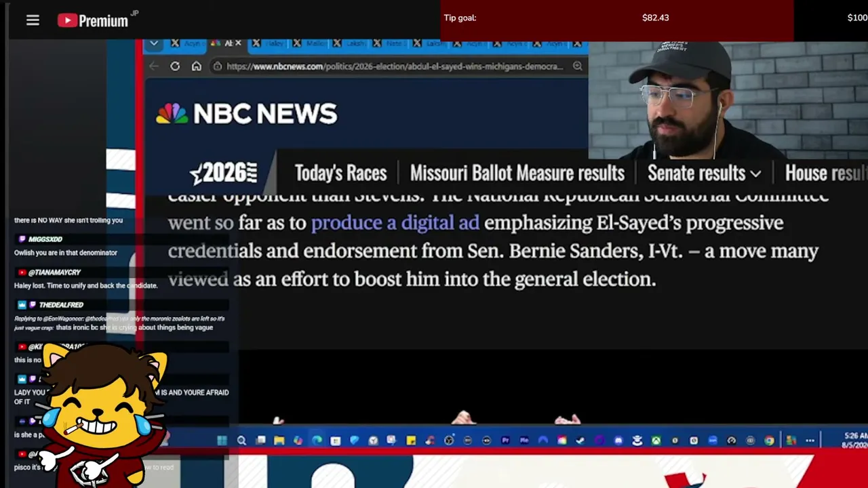Click the Tip goal progress bar
The image size is (868, 488).
[617, 20]
